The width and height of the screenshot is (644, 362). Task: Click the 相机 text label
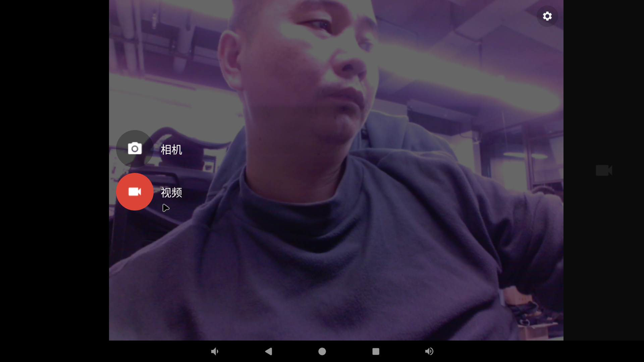click(171, 149)
